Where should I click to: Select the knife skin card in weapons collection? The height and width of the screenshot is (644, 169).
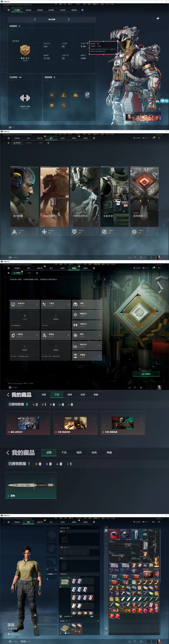[31, 485]
